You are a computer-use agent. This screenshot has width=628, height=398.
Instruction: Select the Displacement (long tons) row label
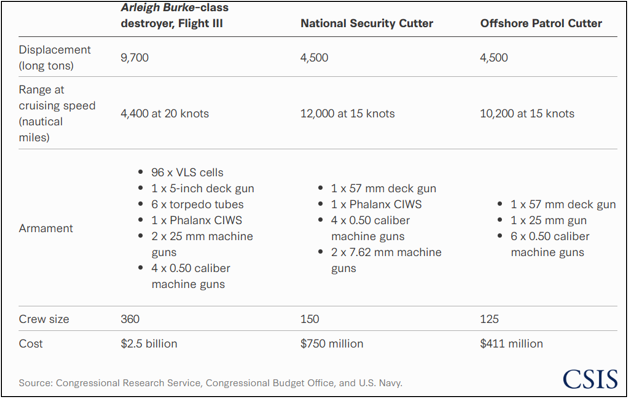[x=54, y=58]
